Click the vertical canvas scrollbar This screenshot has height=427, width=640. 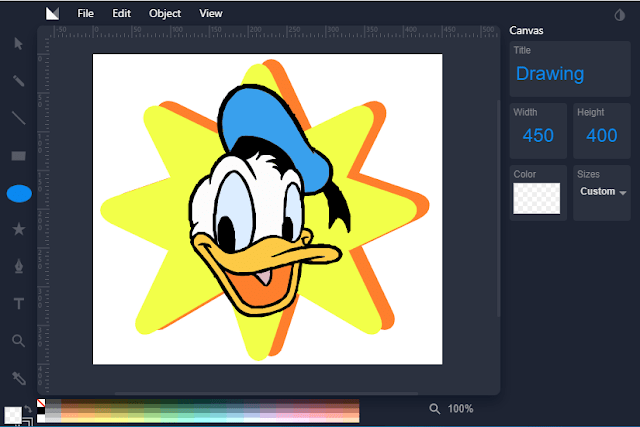tap(498, 208)
